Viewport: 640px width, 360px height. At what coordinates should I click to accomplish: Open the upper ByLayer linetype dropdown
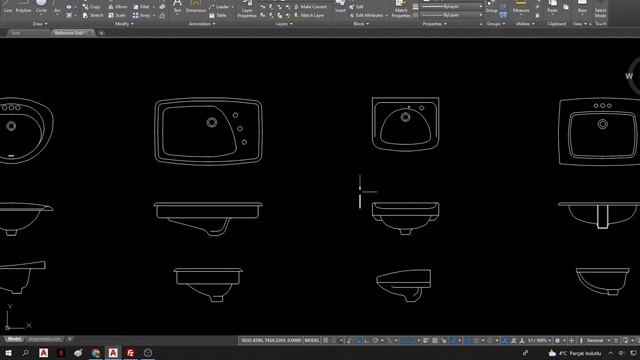coord(451,7)
